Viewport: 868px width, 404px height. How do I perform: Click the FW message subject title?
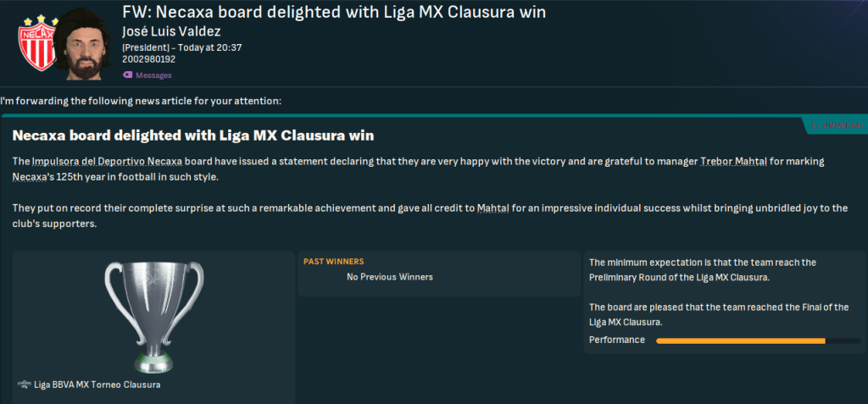coord(334,13)
